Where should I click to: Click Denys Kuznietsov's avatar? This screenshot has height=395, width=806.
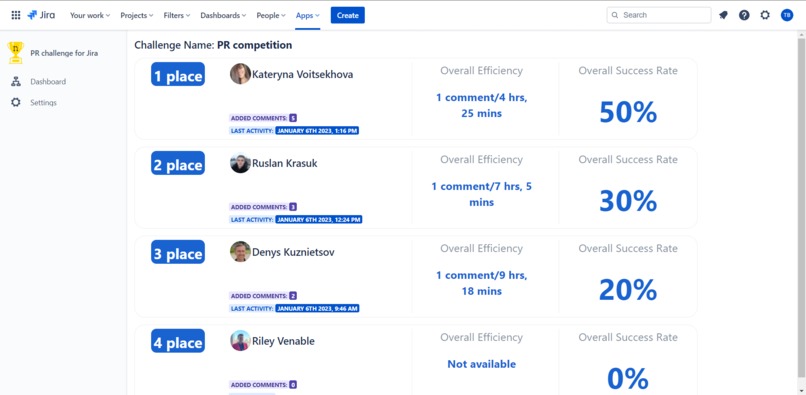tap(240, 252)
